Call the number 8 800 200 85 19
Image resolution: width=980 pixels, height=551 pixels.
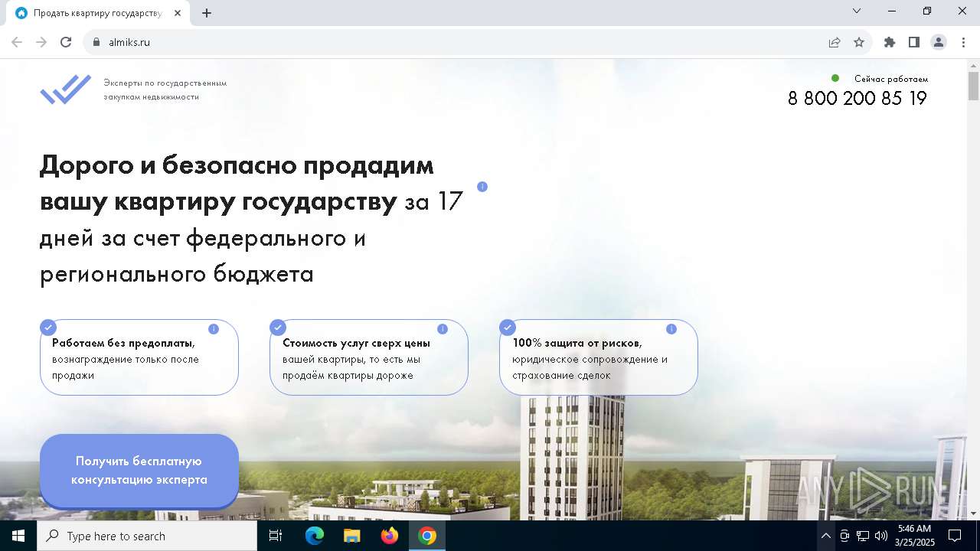coord(857,98)
